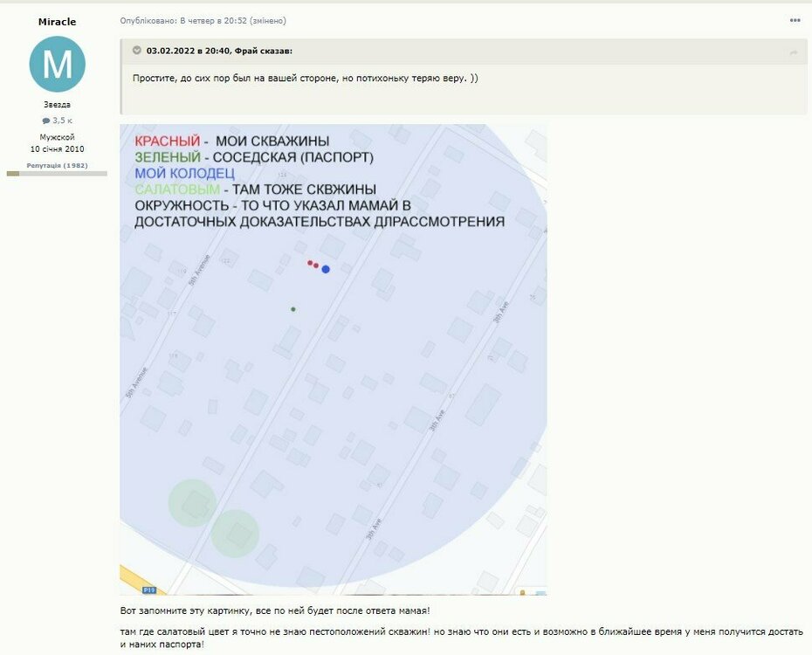The width and height of the screenshot is (812, 655).
Task: Click the checkmark icon on the quote header
Action: tap(134, 49)
